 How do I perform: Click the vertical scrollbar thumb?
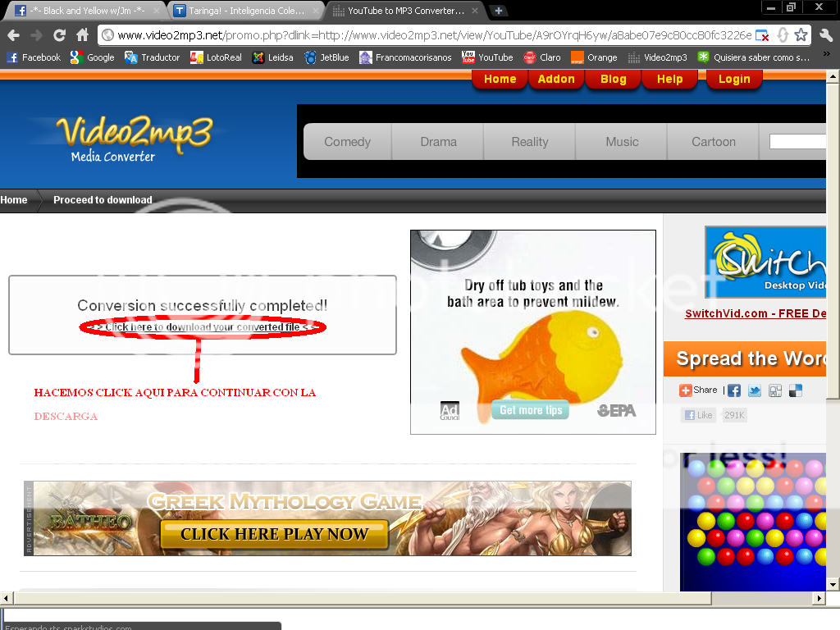(x=833, y=241)
